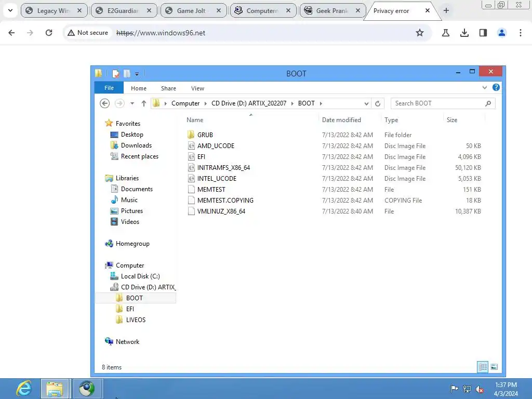This screenshot has width=532, height=399.
Task: Click the search magnifier icon
Action: pos(488,103)
